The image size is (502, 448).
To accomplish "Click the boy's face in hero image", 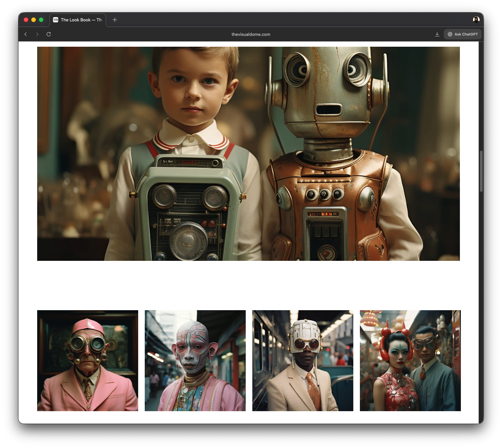I will (193, 89).
